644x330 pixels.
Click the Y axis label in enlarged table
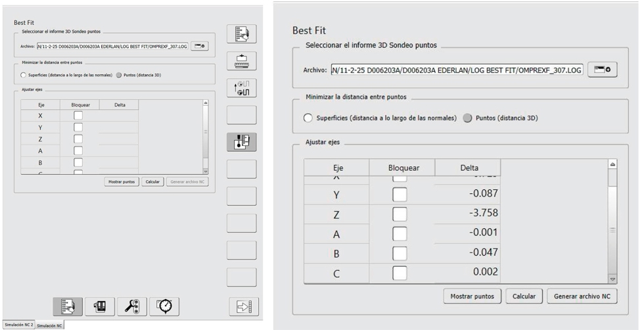point(336,195)
